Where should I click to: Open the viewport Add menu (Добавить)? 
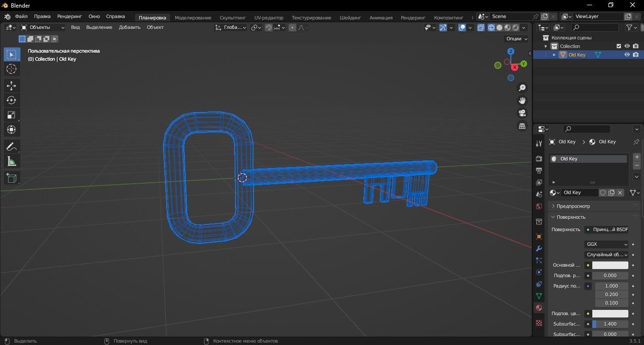[x=129, y=28]
